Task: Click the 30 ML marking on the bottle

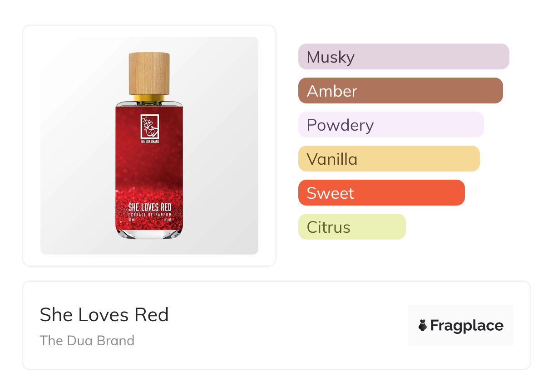Action: click(132, 219)
